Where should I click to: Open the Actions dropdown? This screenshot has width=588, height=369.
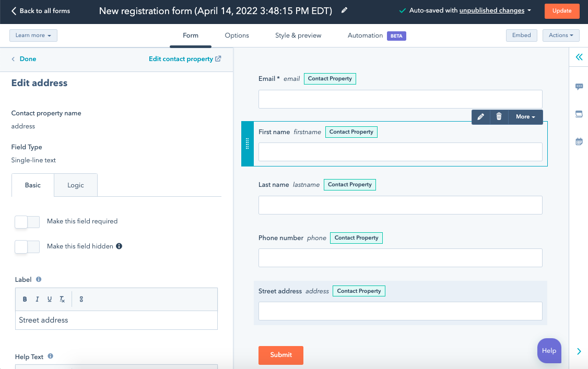point(561,35)
